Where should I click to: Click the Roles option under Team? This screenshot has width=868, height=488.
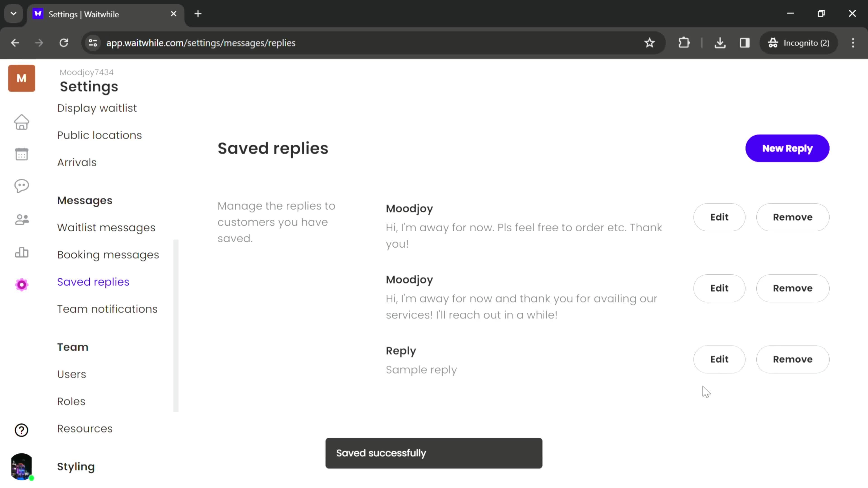[x=71, y=401]
